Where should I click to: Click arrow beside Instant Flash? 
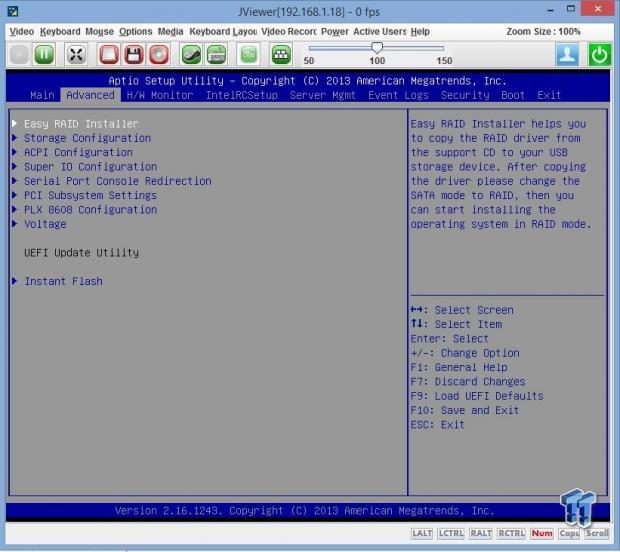coord(15,281)
